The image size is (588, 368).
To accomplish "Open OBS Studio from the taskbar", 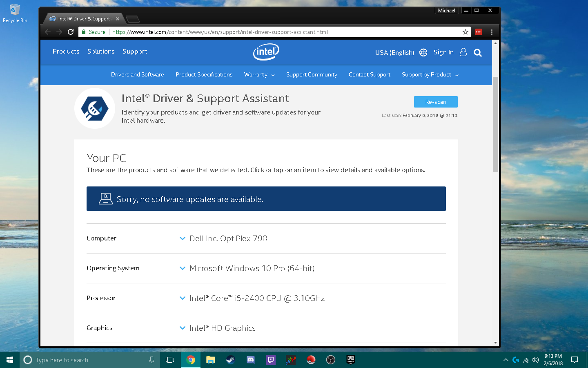I will click(331, 360).
